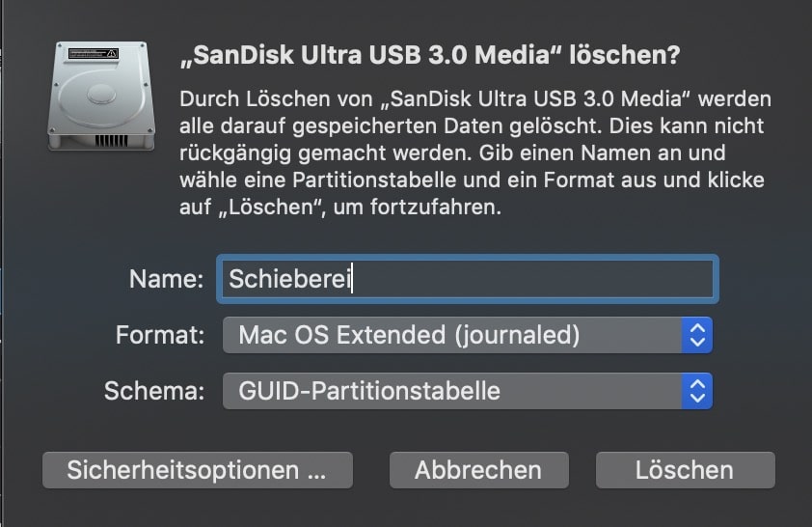Click the Schema popup stepper arrows
Viewport: 812px width, 527px height.
[697, 391]
